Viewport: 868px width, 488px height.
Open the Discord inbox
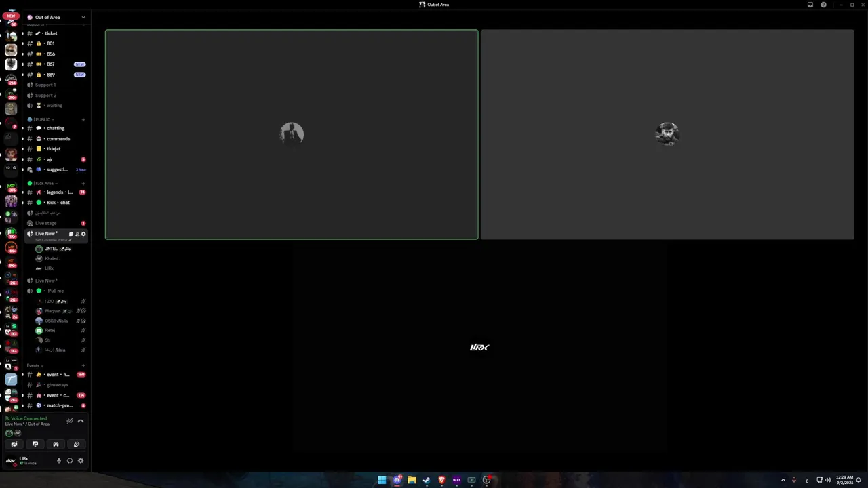point(810,5)
